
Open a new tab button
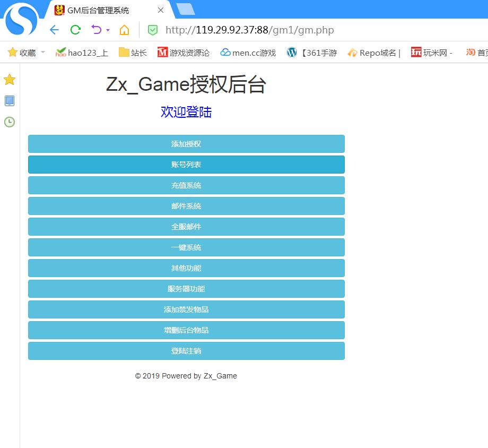pyautogui.click(x=185, y=9)
